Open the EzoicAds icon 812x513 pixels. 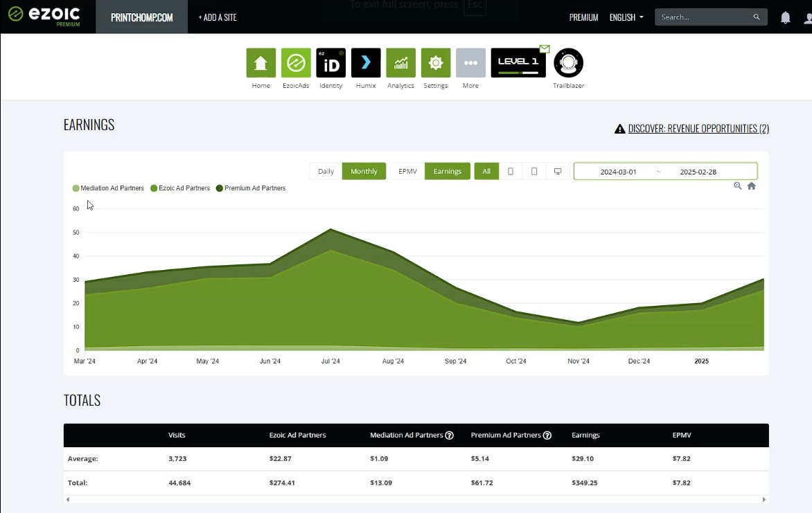point(296,62)
